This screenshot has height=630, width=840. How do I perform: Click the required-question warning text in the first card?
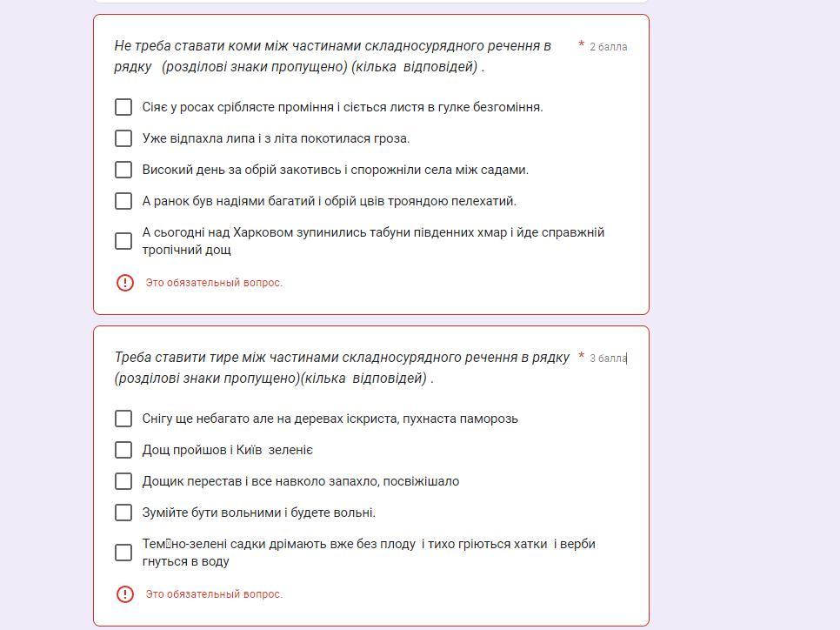(x=214, y=283)
